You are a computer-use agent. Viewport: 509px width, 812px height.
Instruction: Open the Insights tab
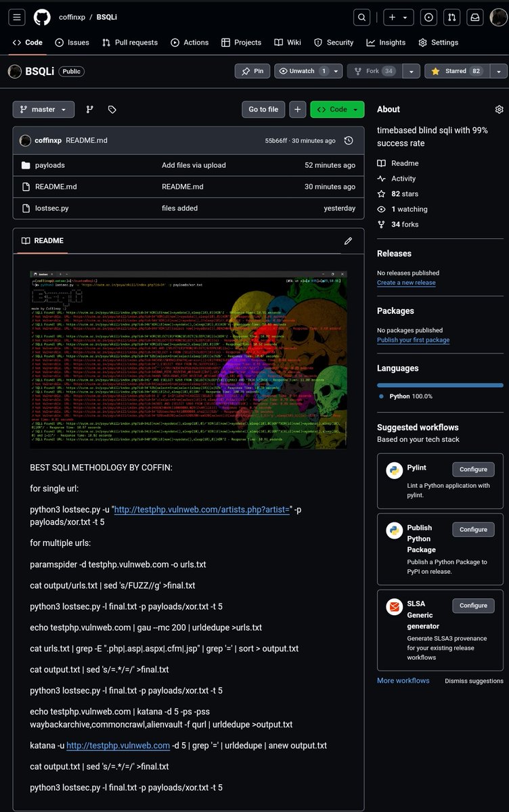click(x=386, y=42)
